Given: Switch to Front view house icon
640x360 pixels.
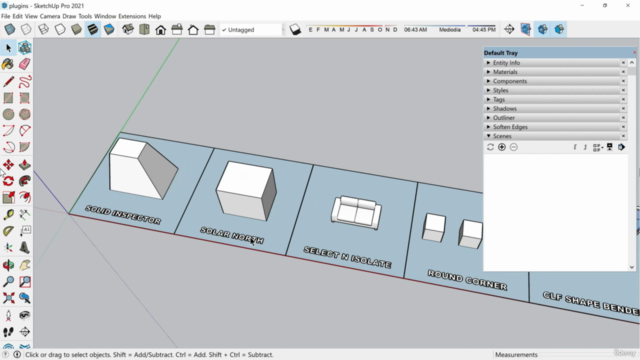Looking at the screenshot, I should (160, 29).
